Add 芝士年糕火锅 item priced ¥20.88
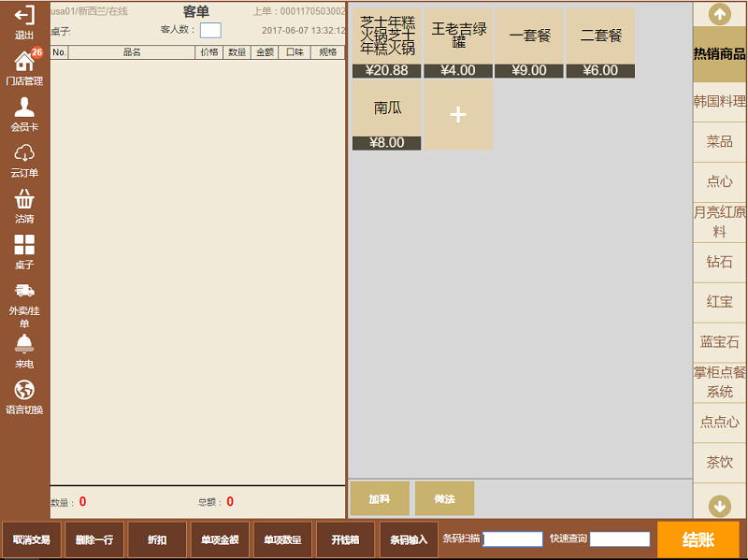Image resolution: width=748 pixels, height=560 pixels. click(387, 42)
